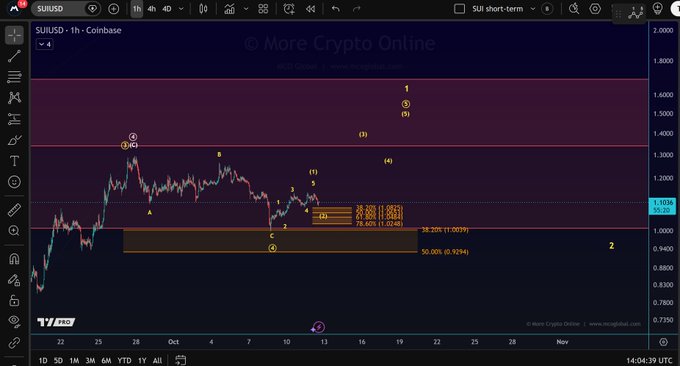Image resolution: width=680 pixels, height=366 pixels.
Task: Select the 1M date range
Action: tap(74, 360)
